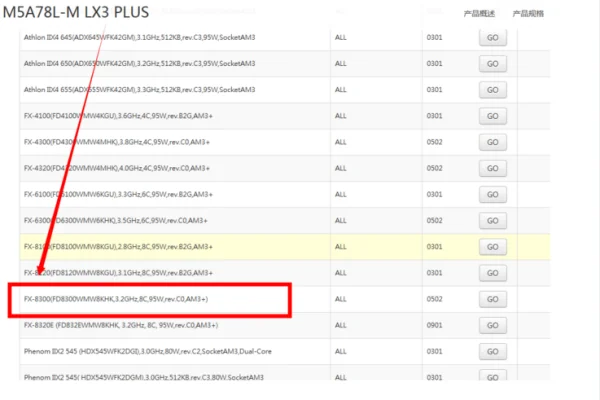Click BIOS version 0901 in FX-8320E row
600x400 pixels.
tap(434, 325)
